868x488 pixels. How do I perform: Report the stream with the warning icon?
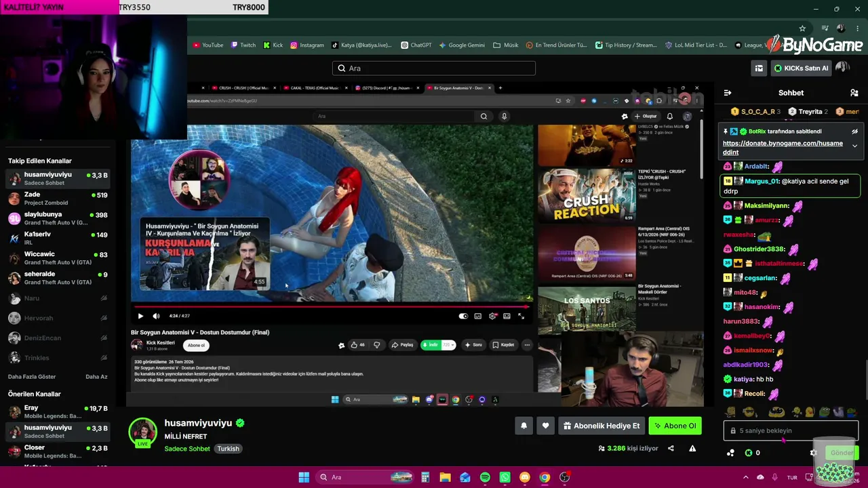692,448
